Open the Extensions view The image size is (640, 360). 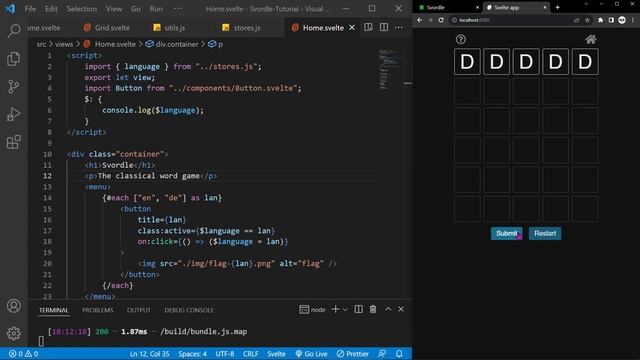click(x=14, y=142)
